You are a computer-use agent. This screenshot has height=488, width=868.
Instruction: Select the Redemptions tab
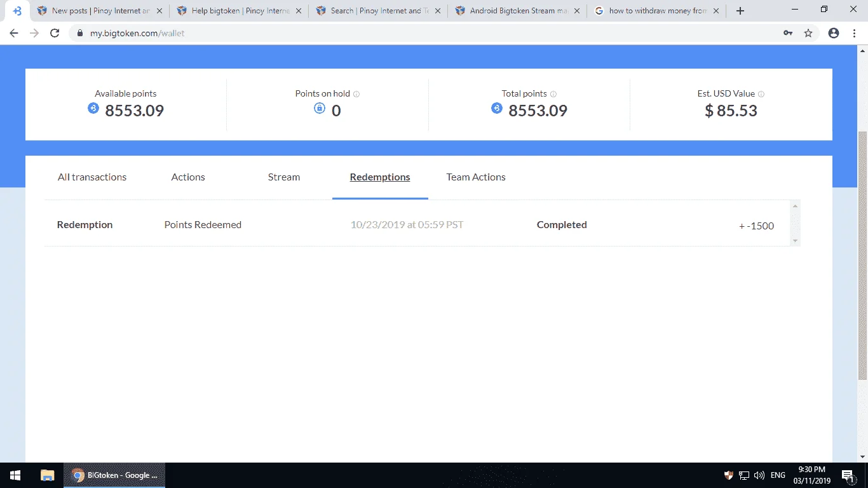(380, 177)
